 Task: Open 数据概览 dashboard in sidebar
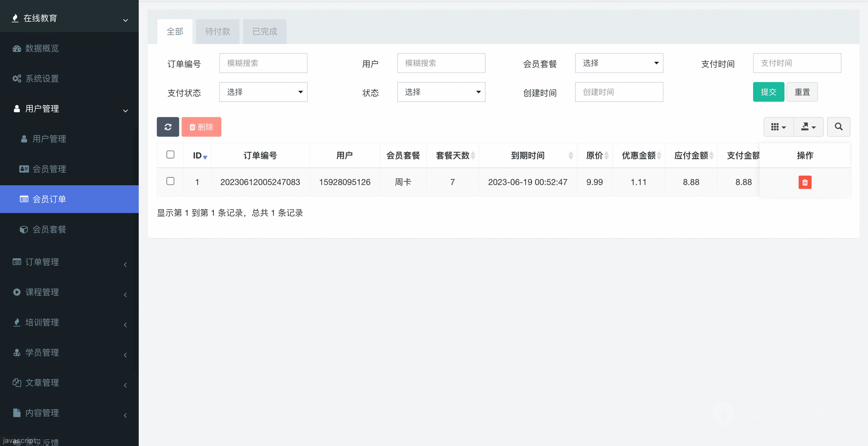click(42, 49)
